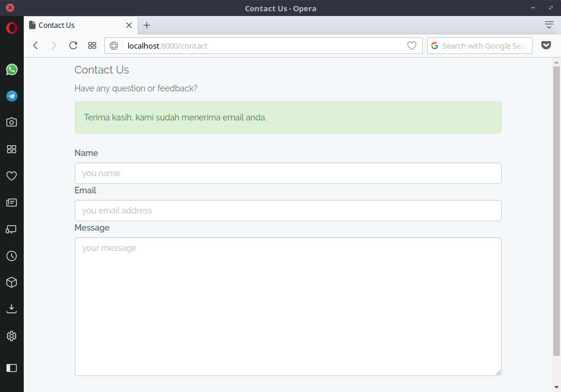The width and height of the screenshot is (561, 392).
Task: Reload the current page
Action: 73,46
